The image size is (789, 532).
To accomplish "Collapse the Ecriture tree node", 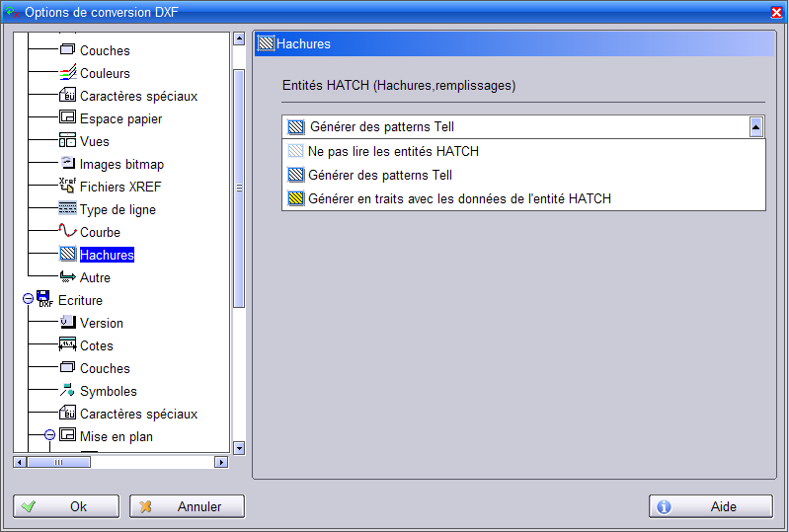I will pyautogui.click(x=28, y=300).
